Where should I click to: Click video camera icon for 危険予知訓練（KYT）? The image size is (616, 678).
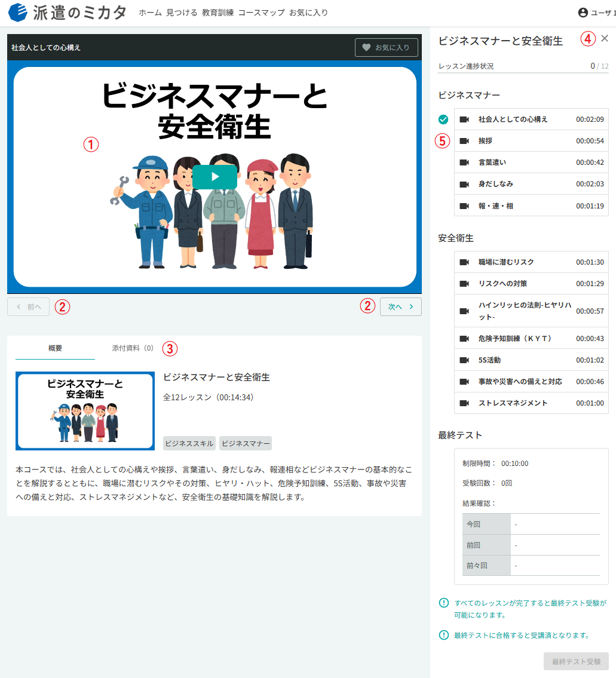point(464,339)
